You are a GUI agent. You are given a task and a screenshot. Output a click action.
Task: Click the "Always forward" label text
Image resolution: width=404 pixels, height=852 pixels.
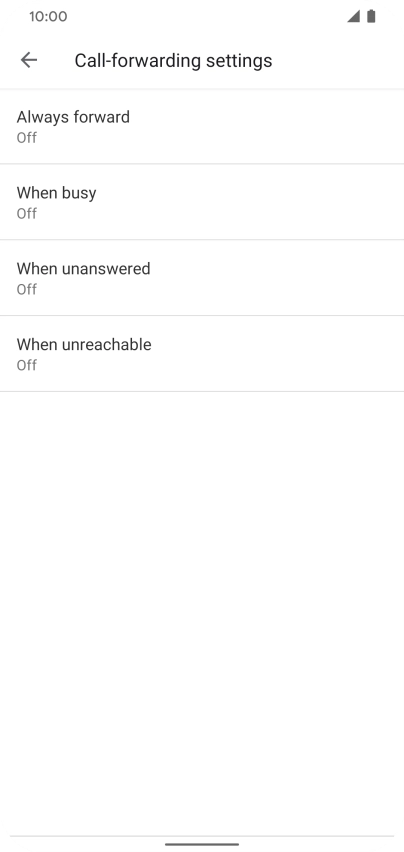73,117
